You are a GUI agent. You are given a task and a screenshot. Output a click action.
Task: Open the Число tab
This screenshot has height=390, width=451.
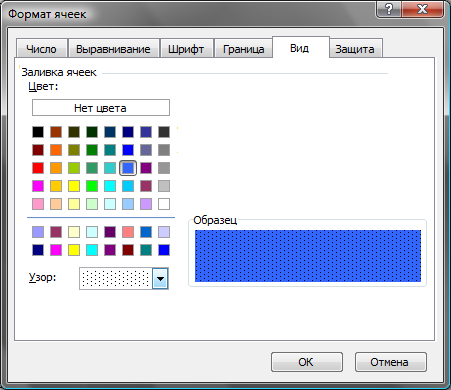coord(42,49)
